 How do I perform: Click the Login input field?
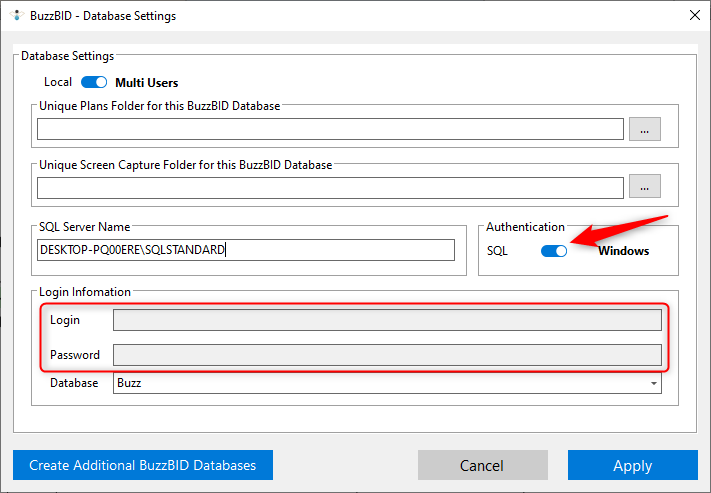[387, 320]
